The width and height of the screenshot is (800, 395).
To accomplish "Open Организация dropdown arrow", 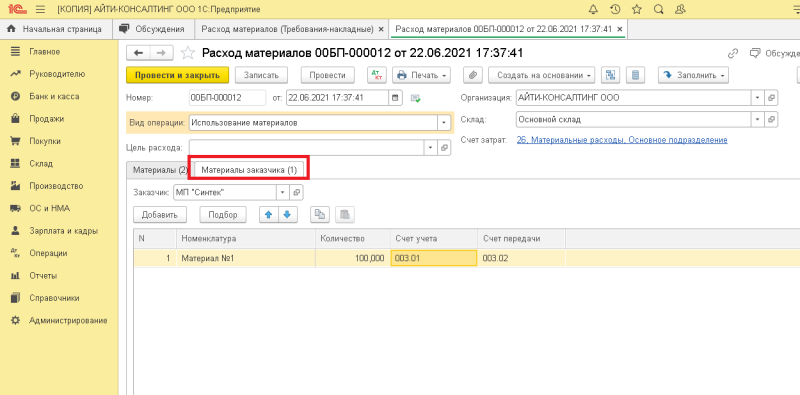I will 758,97.
